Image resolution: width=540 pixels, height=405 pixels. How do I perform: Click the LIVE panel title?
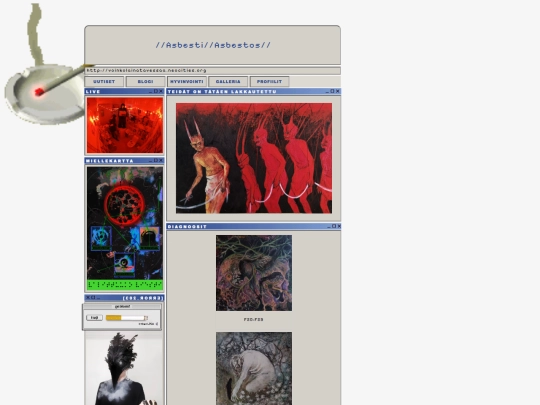click(93, 92)
